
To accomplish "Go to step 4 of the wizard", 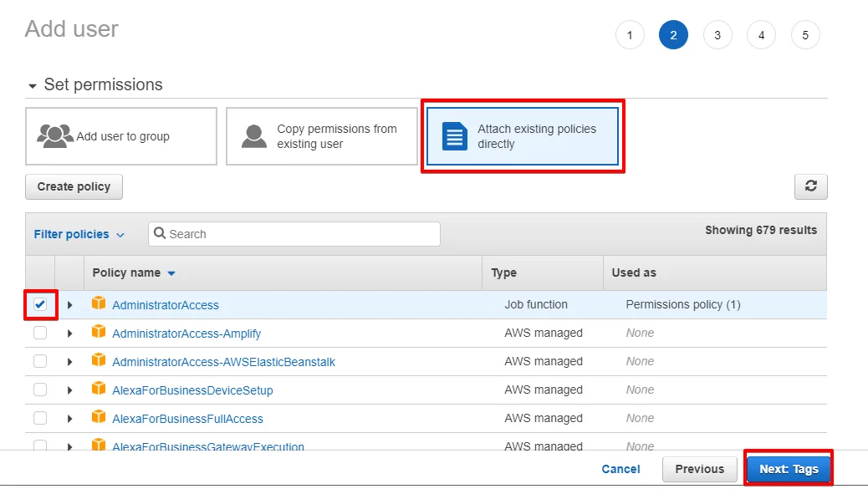I will coord(761,34).
